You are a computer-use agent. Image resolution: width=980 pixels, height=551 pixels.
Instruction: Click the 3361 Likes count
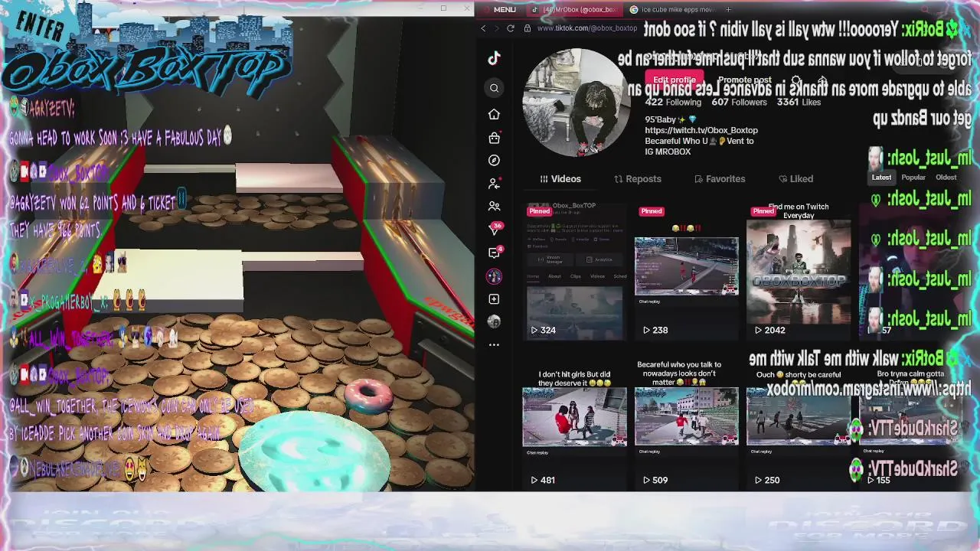tap(799, 102)
